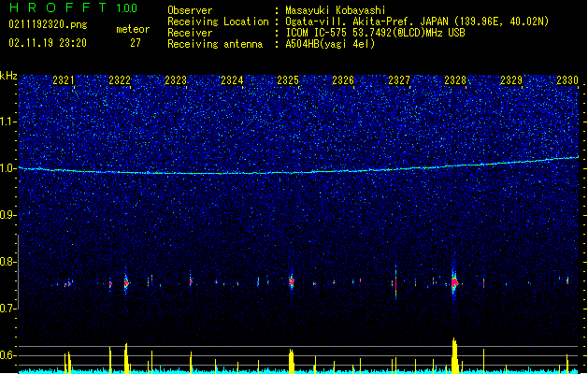Click the Receiving antenna label
This screenshot has height=374, width=588.
pyautogui.click(x=215, y=44)
